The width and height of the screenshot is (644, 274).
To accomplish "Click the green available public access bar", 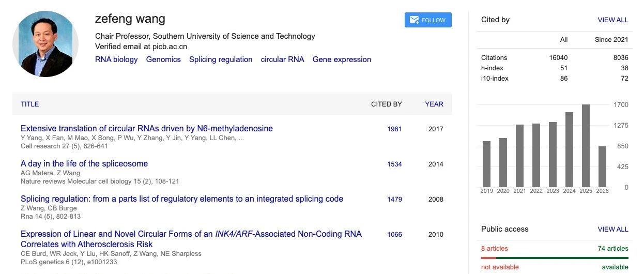I will (562, 257).
